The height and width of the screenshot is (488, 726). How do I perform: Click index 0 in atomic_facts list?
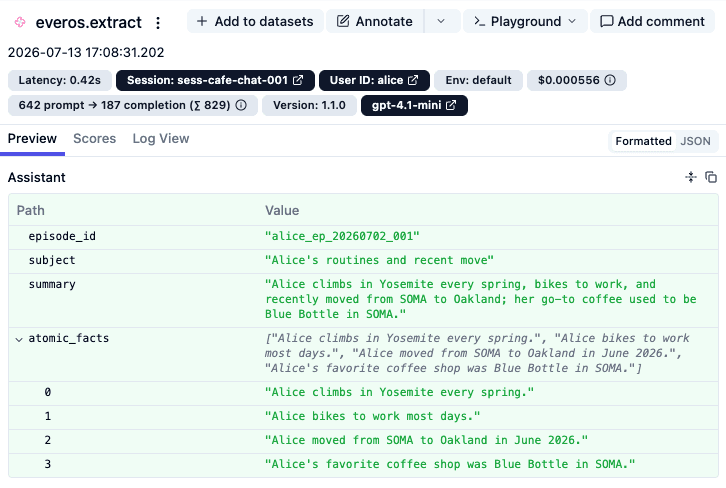pyautogui.click(x=48, y=392)
